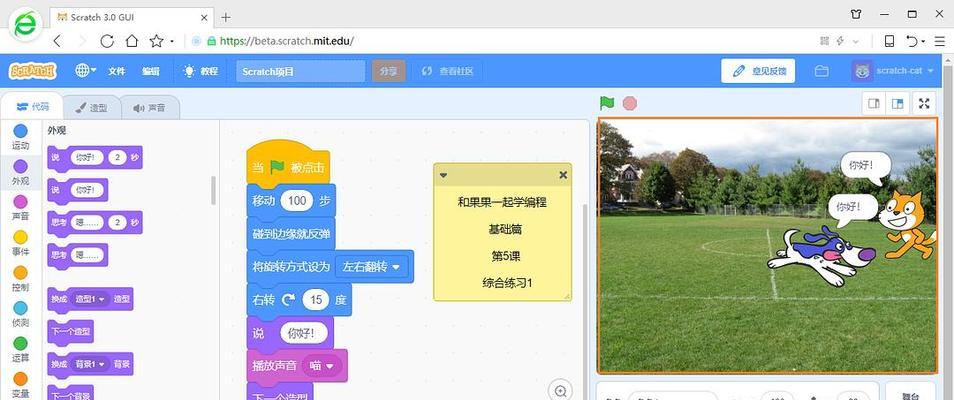Select the 运算 block category
The image size is (954, 400).
coord(21,349)
